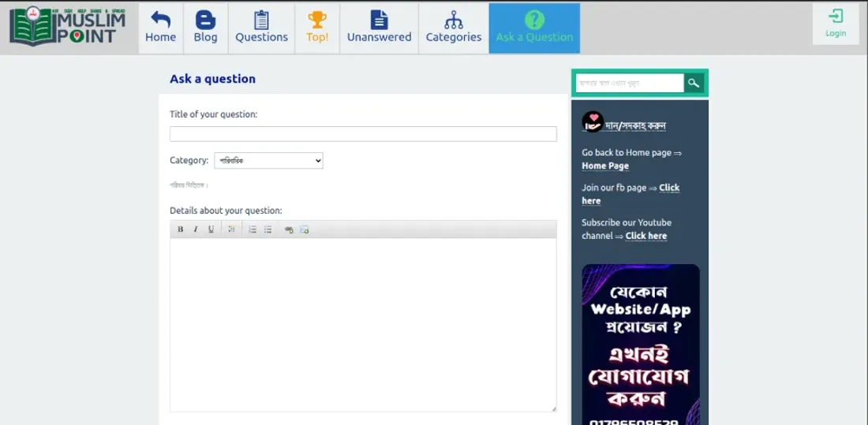Click the donation heart-hand icon
The width and height of the screenshot is (868, 425).
pos(593,121)
